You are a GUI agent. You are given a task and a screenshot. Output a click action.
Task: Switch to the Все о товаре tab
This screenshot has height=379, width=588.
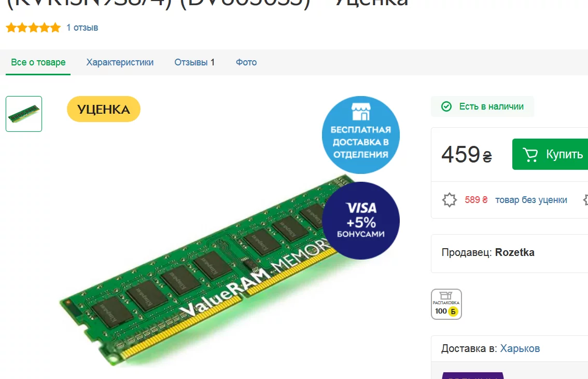[x=38, y=62]
